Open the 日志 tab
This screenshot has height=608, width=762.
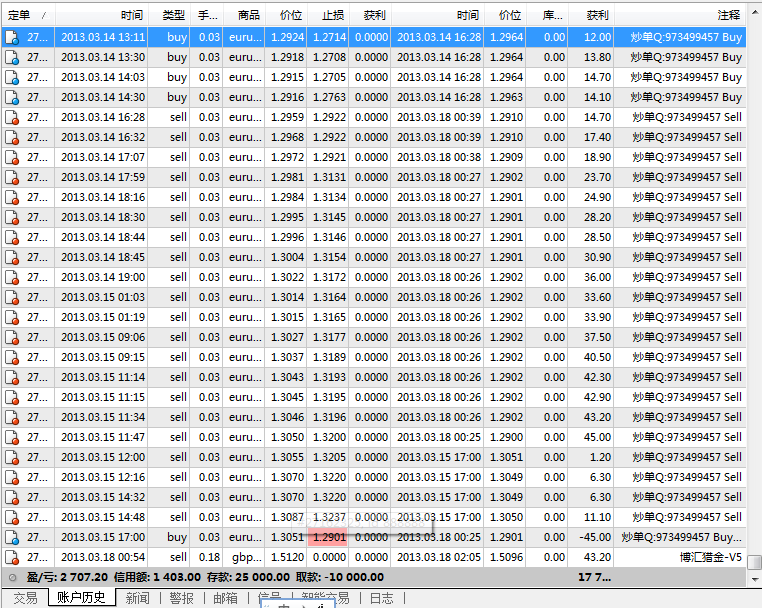(381, 598)
